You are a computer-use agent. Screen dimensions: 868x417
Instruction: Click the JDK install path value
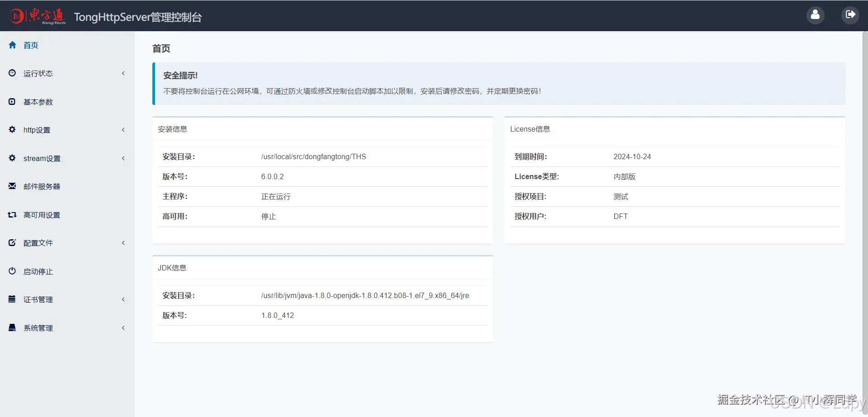(x=365, y=295)
